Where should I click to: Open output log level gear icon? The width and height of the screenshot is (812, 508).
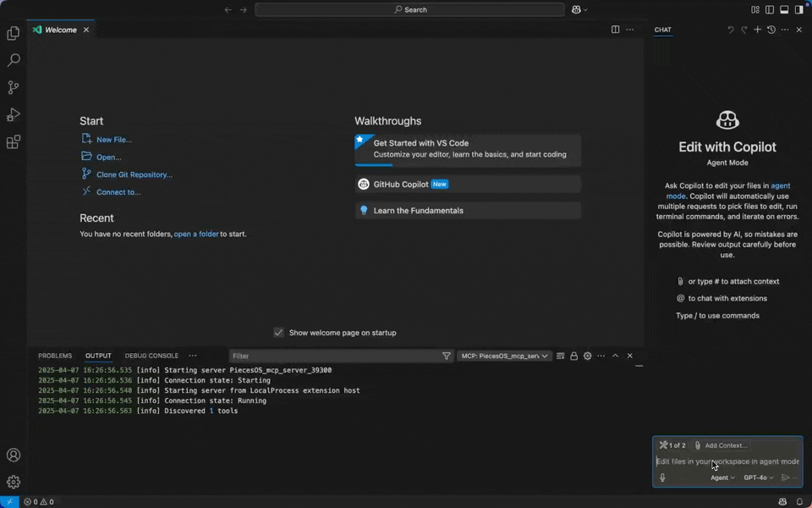587,356
